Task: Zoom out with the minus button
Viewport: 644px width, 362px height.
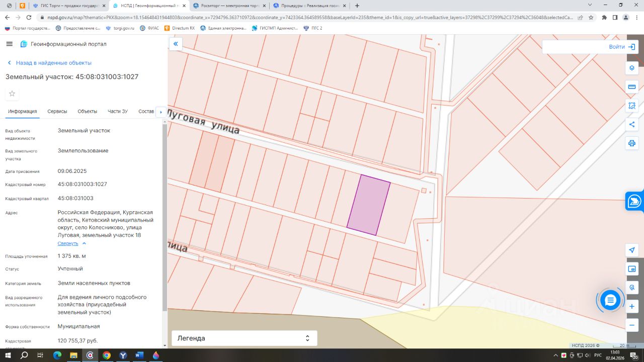Action: (632, 325)
